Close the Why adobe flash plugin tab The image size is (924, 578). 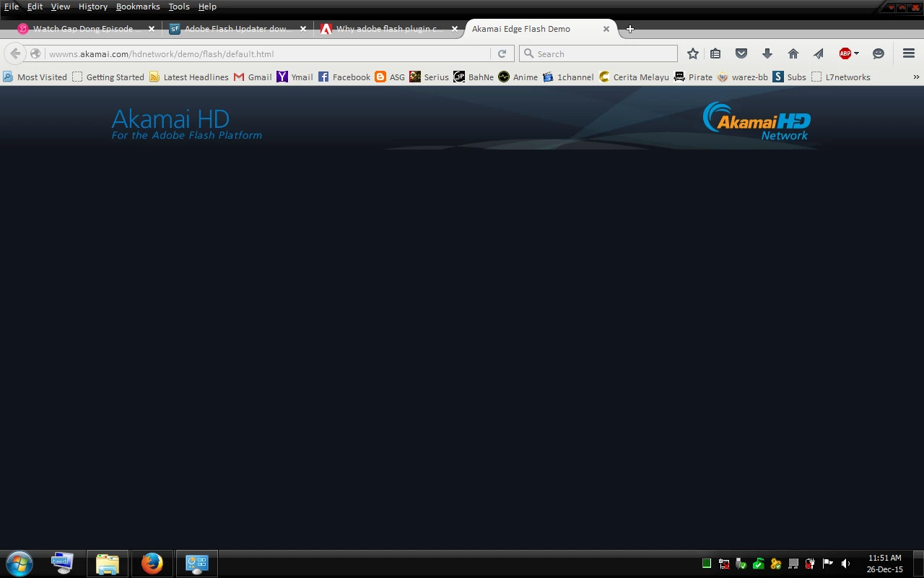click(455, 29)
